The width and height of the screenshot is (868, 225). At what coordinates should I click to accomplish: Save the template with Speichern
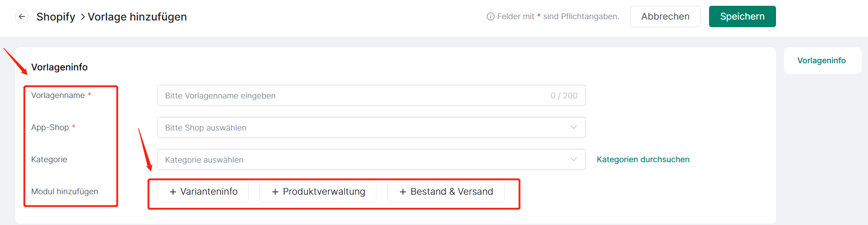[742, 16]
